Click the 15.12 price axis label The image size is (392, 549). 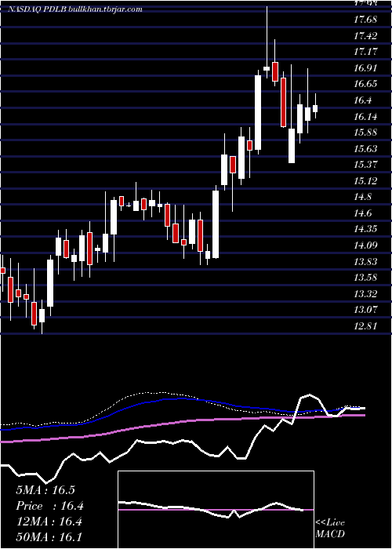point(365,181)
